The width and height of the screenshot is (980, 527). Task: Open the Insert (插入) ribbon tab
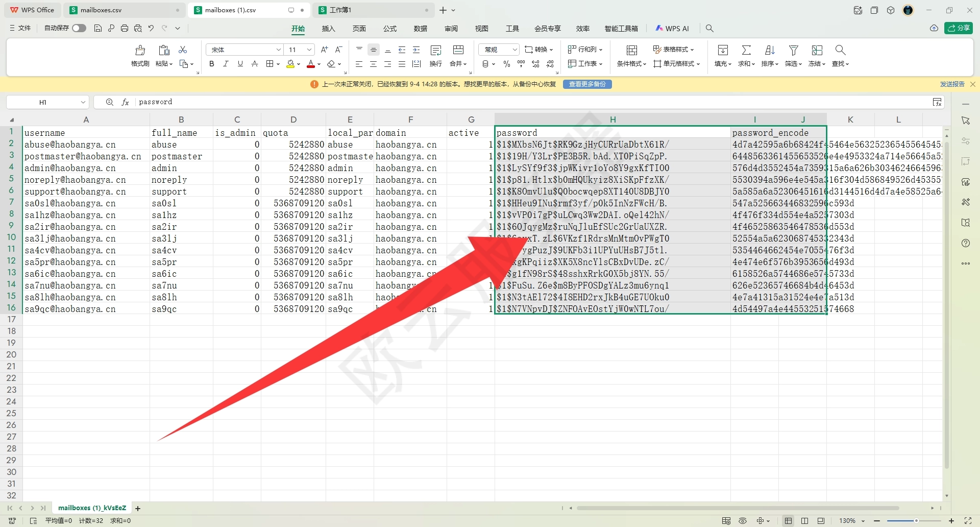coord(329,29)
